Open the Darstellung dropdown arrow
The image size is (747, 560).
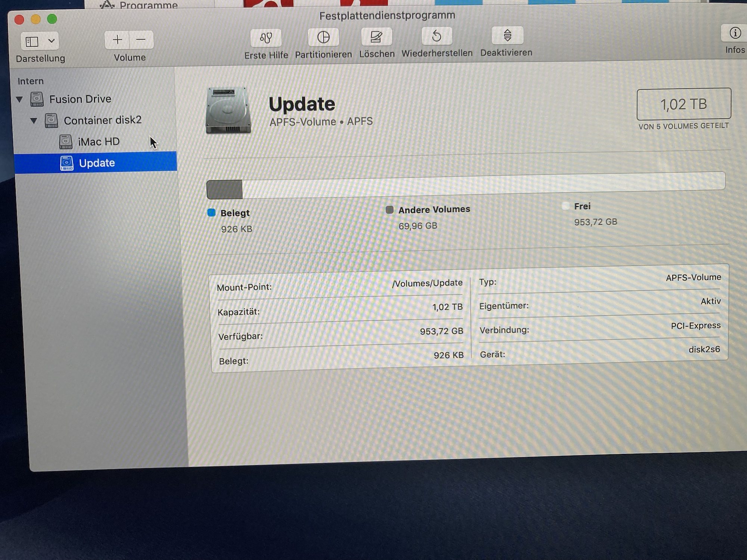coord(52,41)
